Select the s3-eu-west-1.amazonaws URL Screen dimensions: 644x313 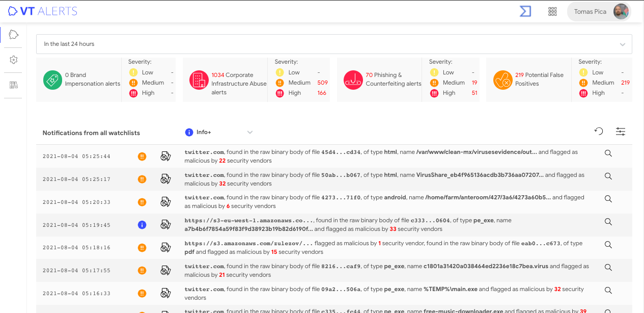tap(249, 221)
